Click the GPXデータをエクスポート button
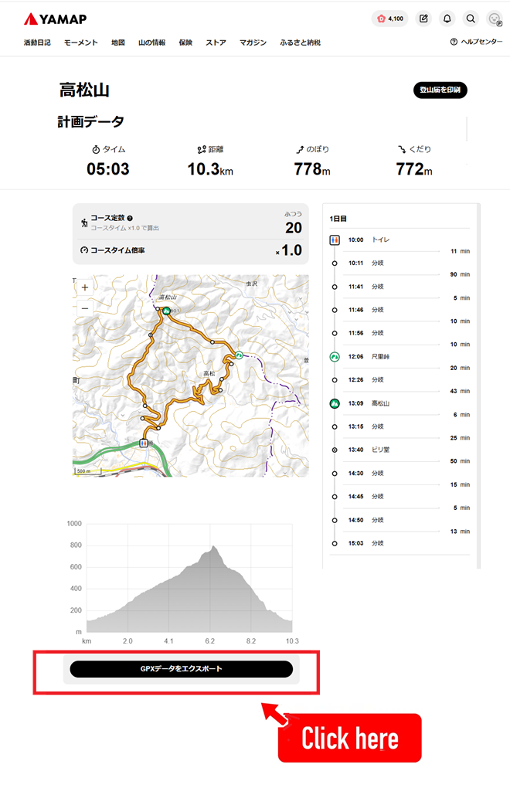The image size is (510, 812). (x=181, y=669)
